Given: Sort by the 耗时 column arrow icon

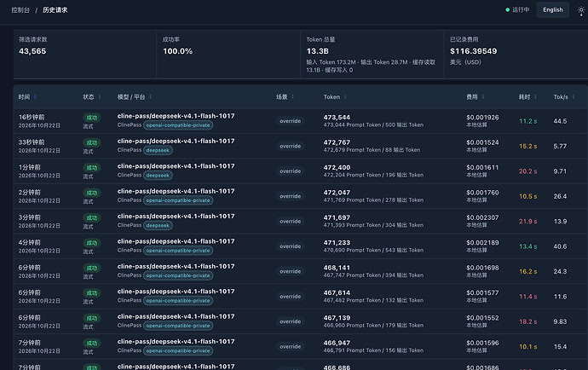Looking at the screenshot, I should click(x=535, y=97).
